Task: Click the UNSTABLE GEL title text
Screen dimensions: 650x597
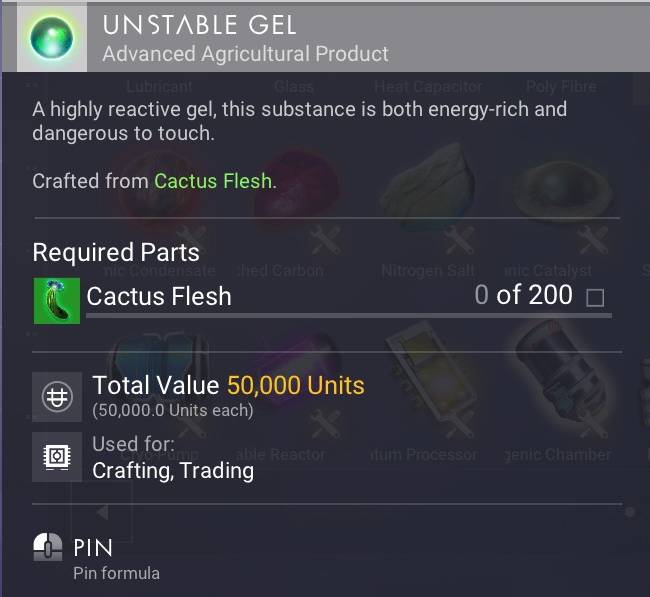Action: click(199, 23)
